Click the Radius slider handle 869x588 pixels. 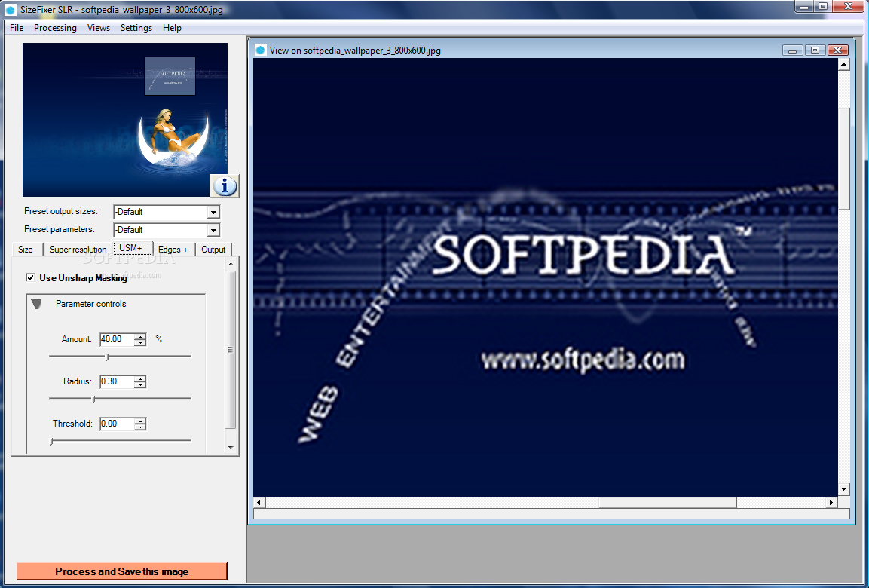click(93, 399)
